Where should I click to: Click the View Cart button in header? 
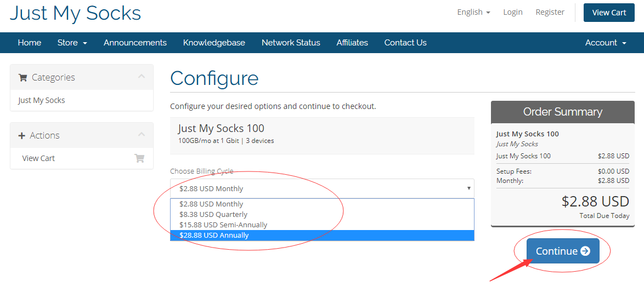pos(609,13)
